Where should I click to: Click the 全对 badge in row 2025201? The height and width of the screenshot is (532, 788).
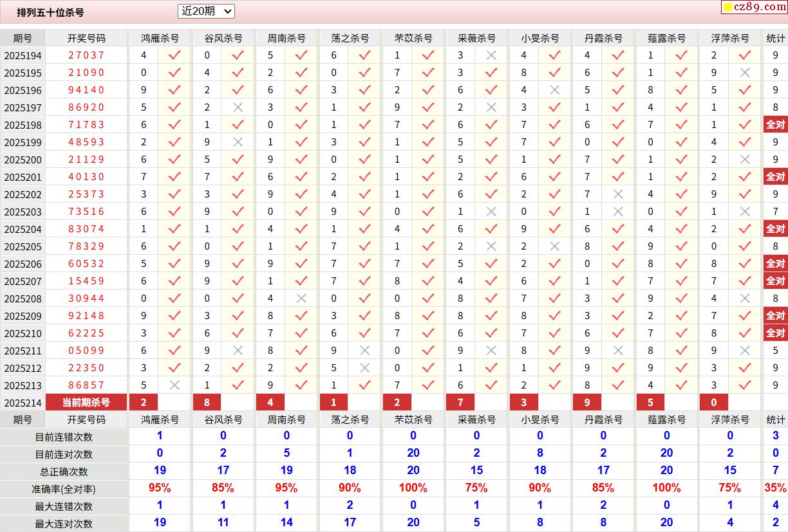pos(775,177)
